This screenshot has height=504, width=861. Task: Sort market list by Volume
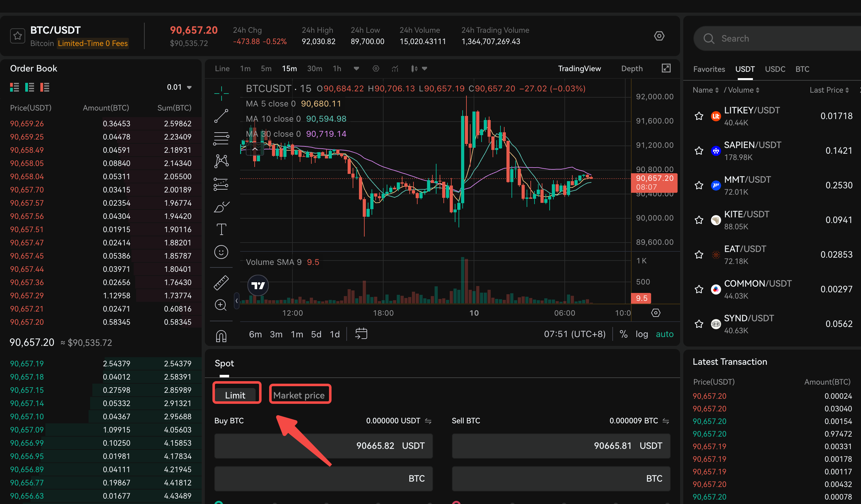click(743, 90)
